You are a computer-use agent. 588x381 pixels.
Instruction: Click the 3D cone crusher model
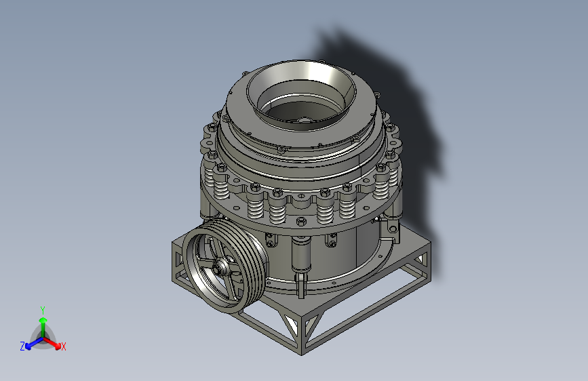click(301, 207)
